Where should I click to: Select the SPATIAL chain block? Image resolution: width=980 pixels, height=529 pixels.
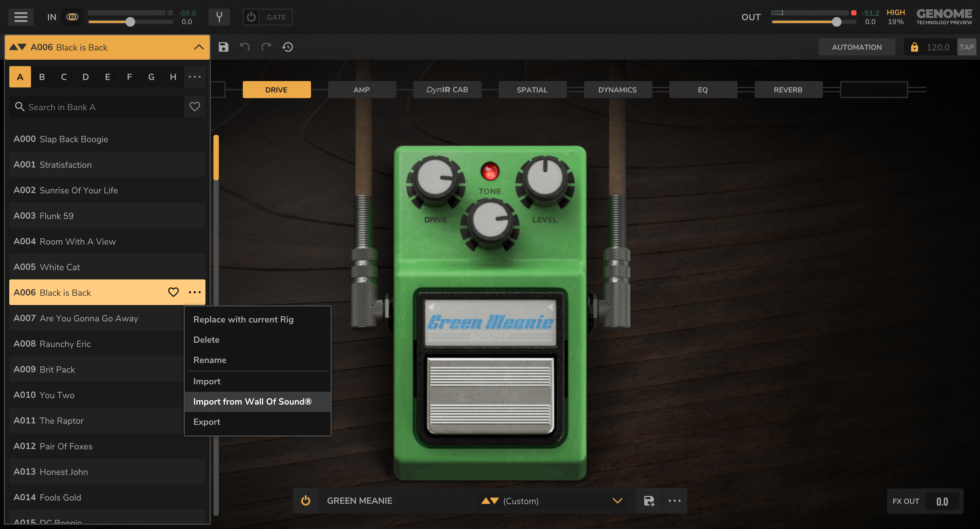[532, 90]
